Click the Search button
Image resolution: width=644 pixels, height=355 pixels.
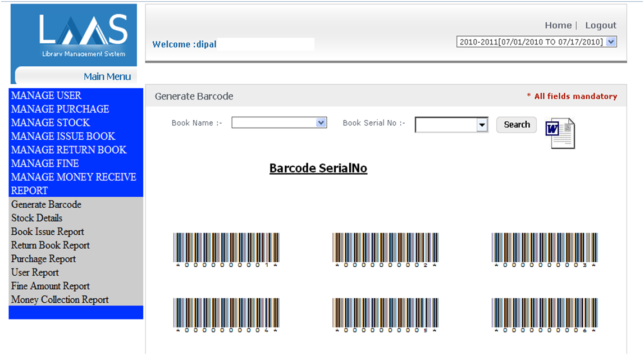tap(517, 125)
